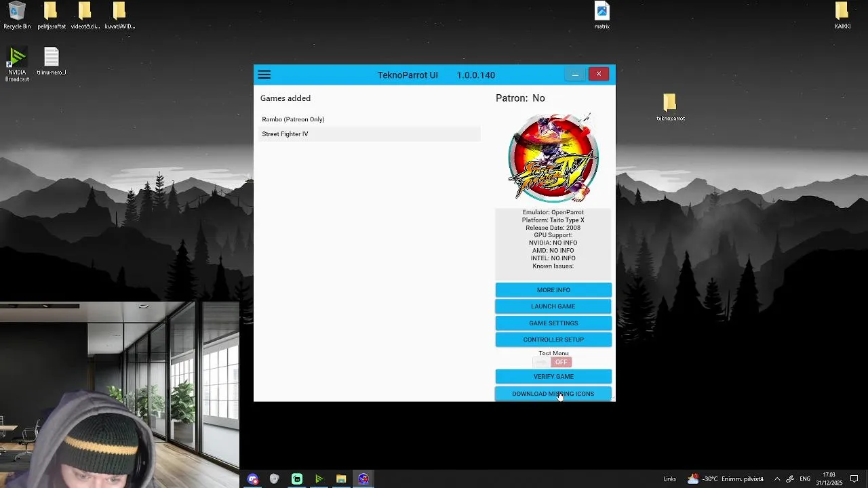Viewport: 868px width, 488px height.
Task: Open the TeknoParrot hamburger menu
Action: (264, 75)
